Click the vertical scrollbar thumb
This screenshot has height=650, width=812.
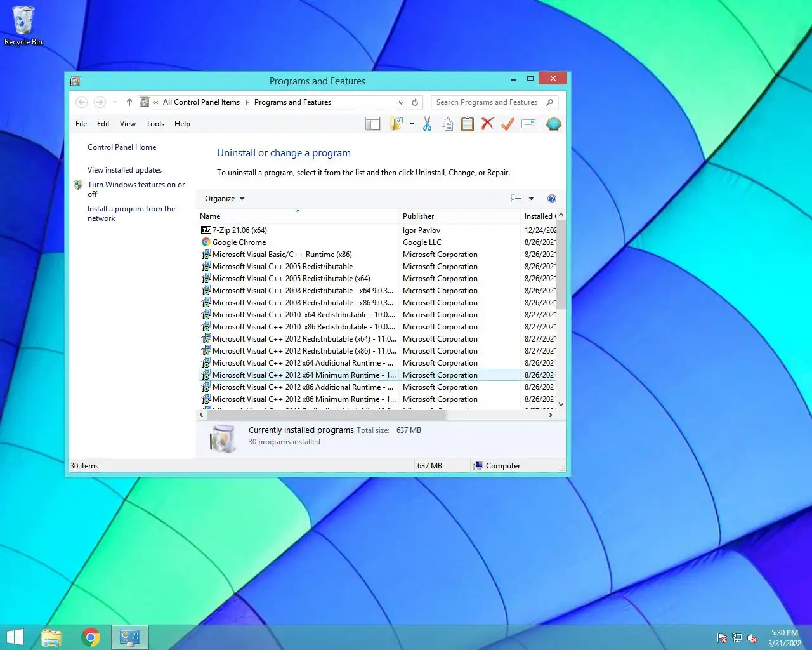(561, 265)
